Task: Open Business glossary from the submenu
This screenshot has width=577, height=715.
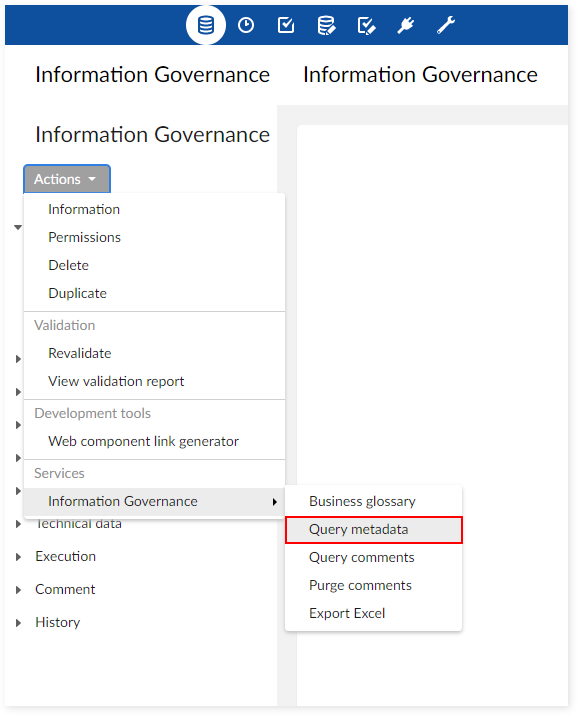Action: point(374,502)
